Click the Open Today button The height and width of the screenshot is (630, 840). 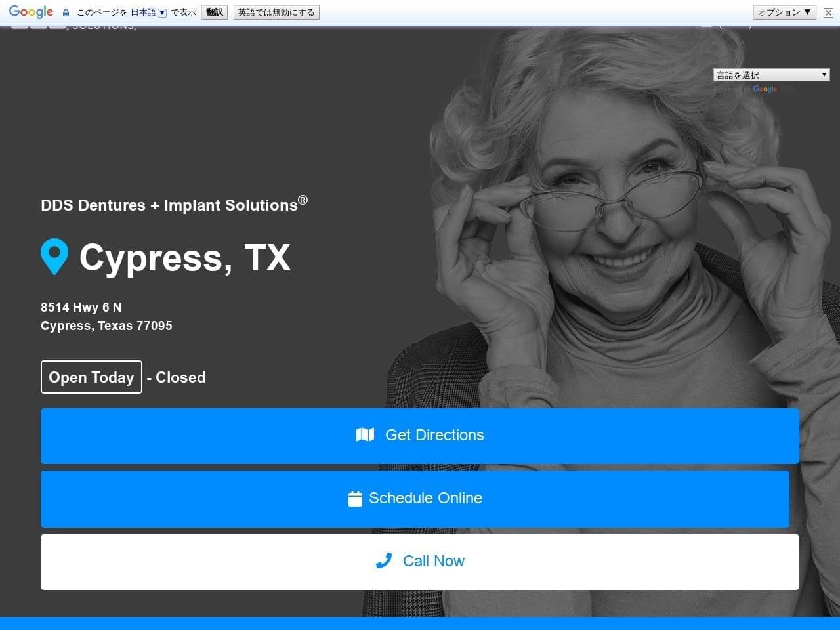(x=91, y=377)
